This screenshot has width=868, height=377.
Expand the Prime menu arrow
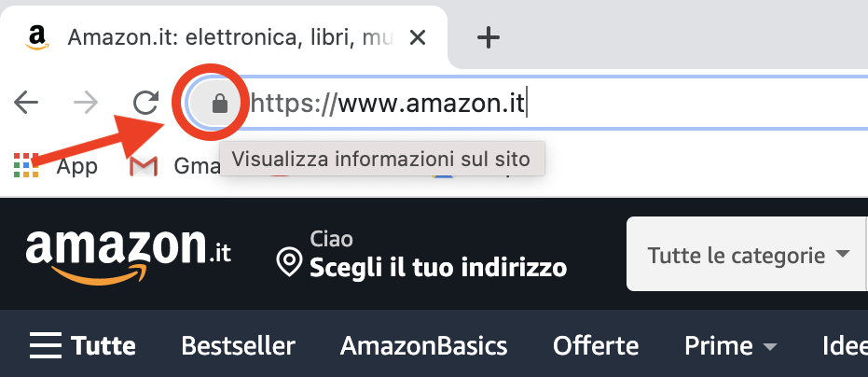770,347
